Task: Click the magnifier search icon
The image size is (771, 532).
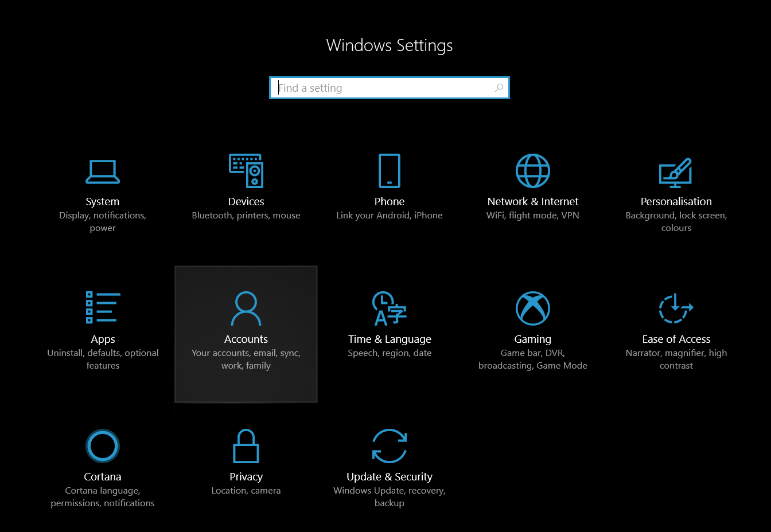Action: pyautogui.click(x=499, y=88)
